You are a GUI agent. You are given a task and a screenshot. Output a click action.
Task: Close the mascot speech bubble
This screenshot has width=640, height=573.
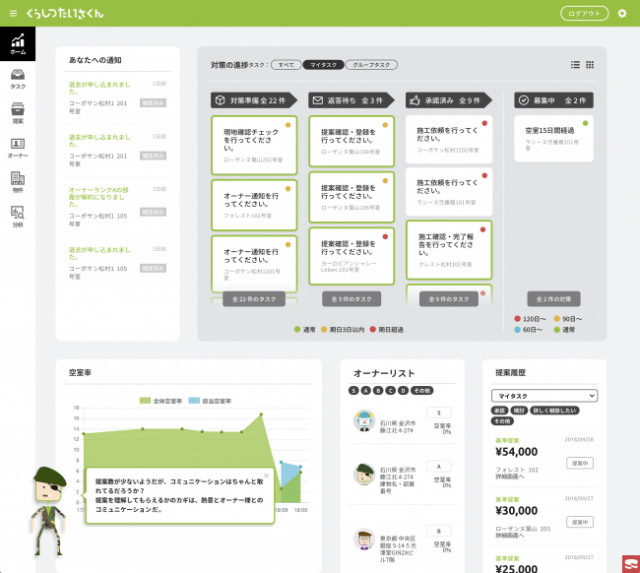click(266, 476)
